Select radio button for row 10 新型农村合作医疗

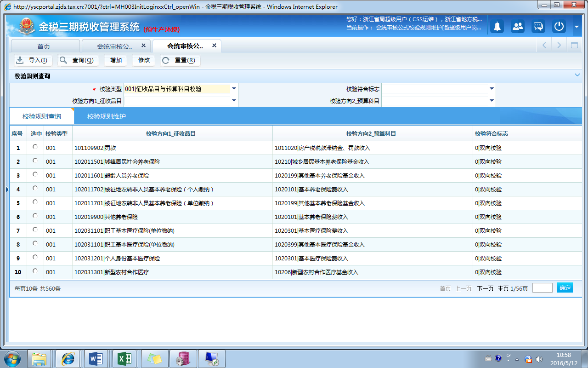pyautogui.click(x=35, y=271)
